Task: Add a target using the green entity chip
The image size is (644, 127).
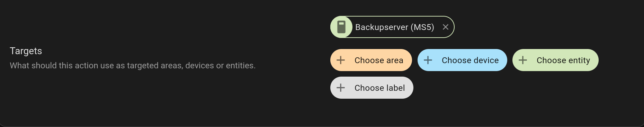Action: pyautogui.click(x=555, y=60)
